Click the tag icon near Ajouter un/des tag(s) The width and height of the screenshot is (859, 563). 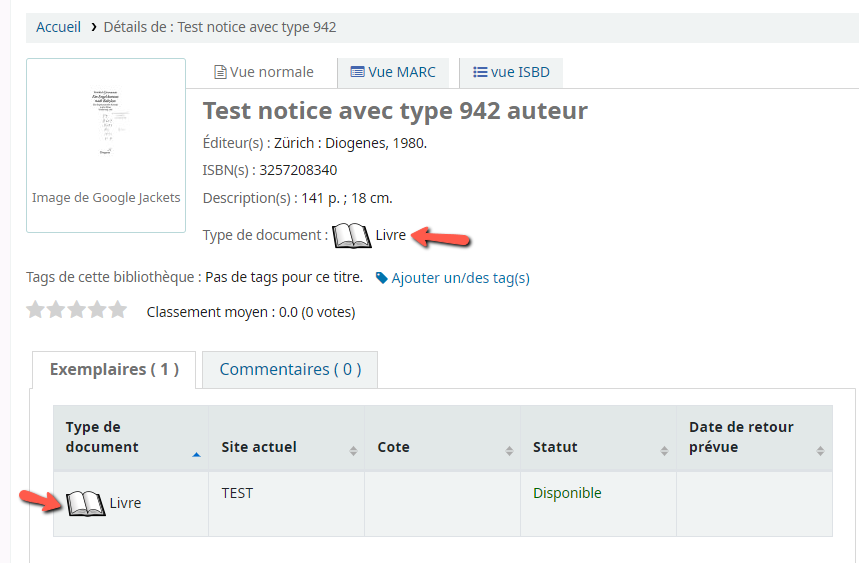381,278
